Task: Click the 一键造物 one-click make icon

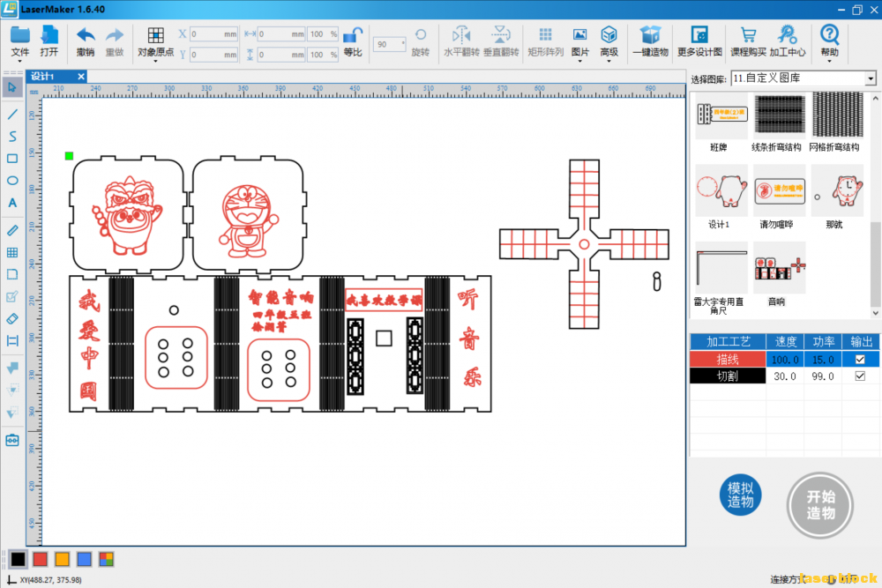Action: [x=650, y=35]
